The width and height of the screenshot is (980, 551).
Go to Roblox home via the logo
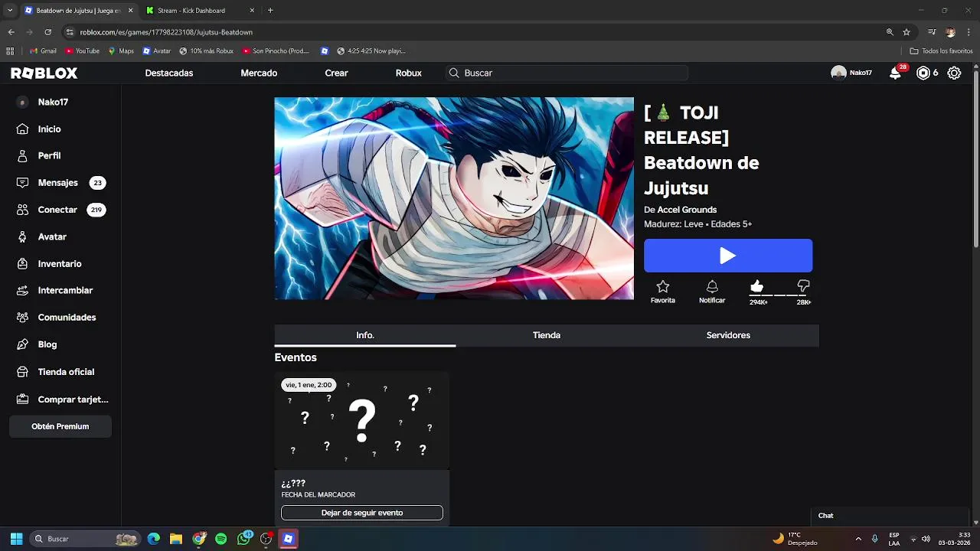[44, 73]
